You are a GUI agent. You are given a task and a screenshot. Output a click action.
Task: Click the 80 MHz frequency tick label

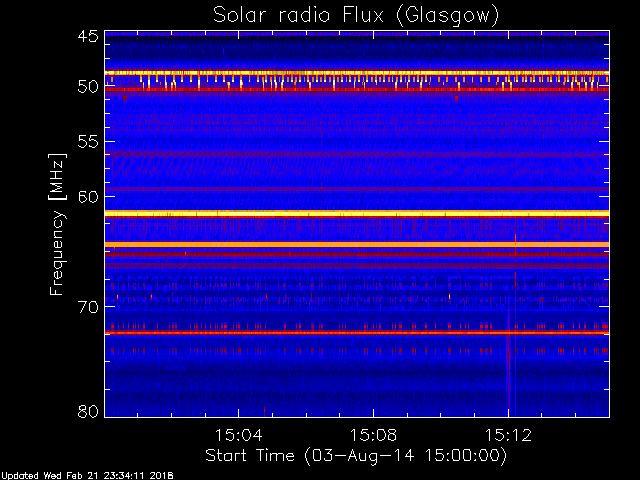(88, 411)
